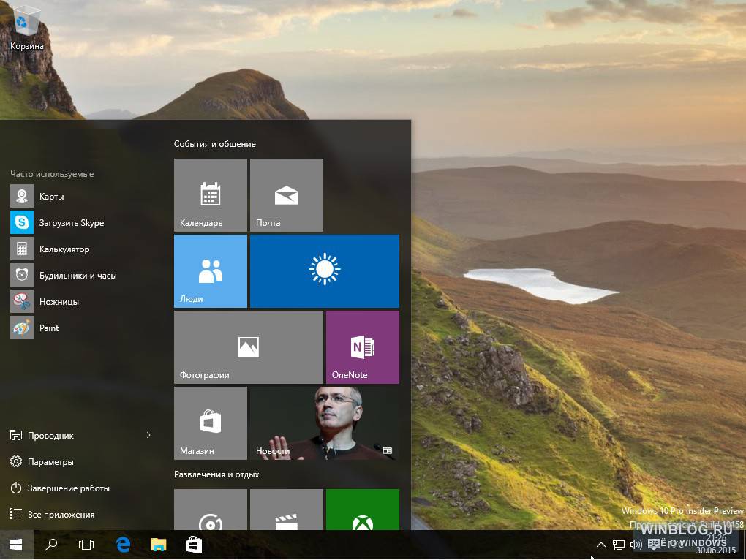Click the События и общение group header
The height and width of the screenshot is (560, 746).
pyautogui.click(x=215, y=144)
